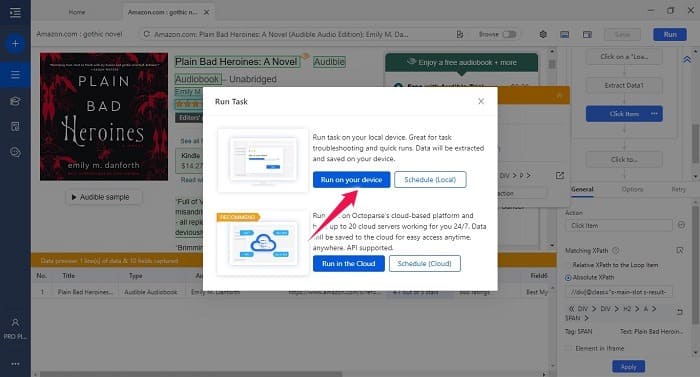Click the Action input field

(x=619, y=226)
